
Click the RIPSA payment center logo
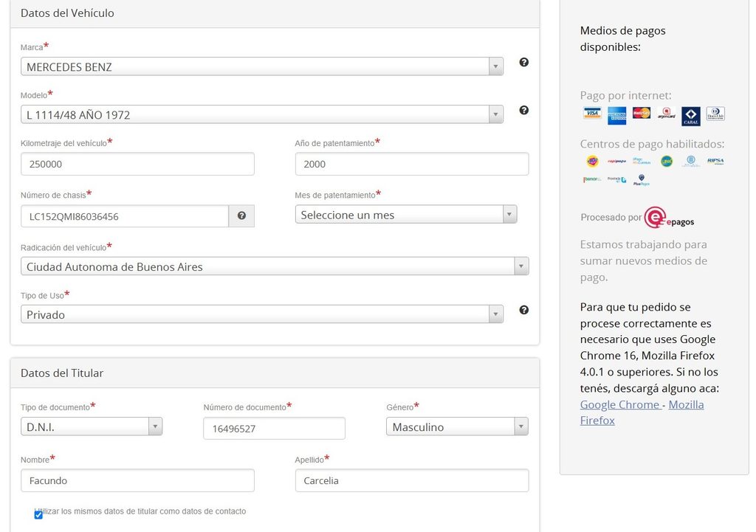715,161
